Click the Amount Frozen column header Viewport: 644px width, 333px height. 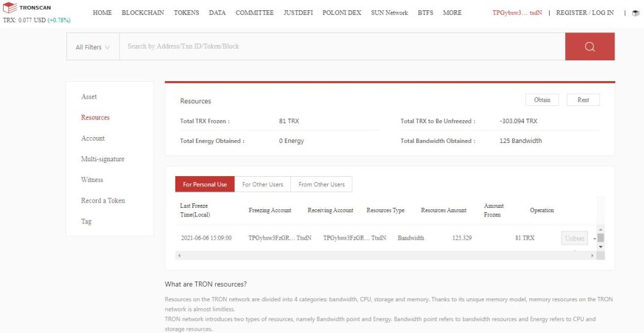(x=494, y=210)
